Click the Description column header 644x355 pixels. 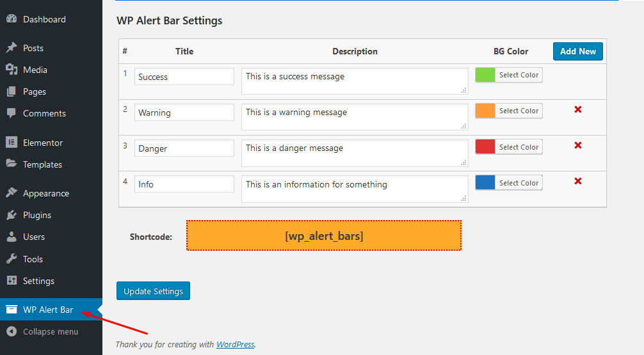point(355,51)
